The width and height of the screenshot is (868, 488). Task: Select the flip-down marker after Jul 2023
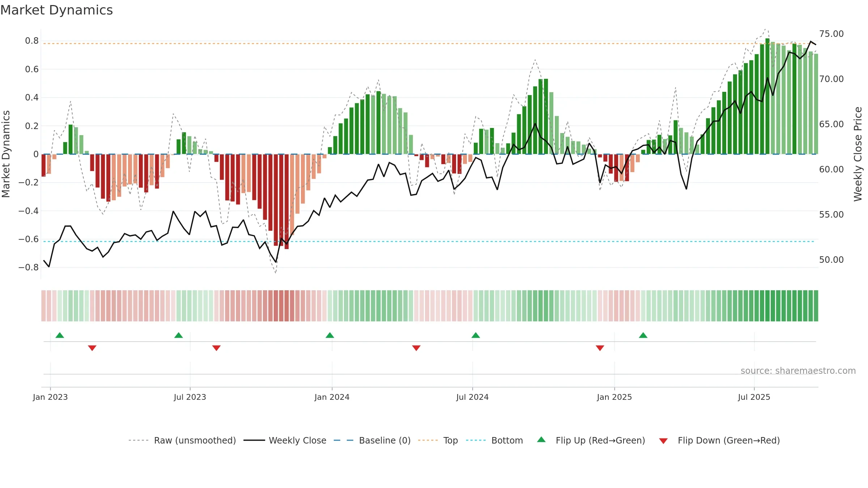pos(216,348)
